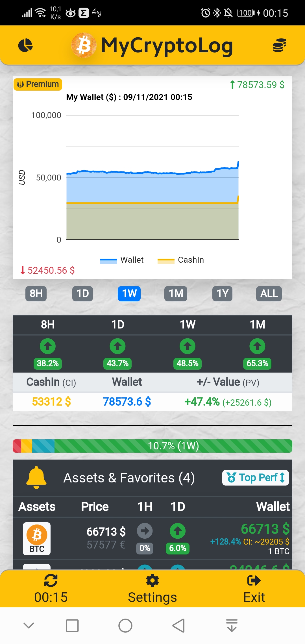Screen dimensions: 305x644
Task: Tap the refresh sync icon
Action: (x=51, y=581)
